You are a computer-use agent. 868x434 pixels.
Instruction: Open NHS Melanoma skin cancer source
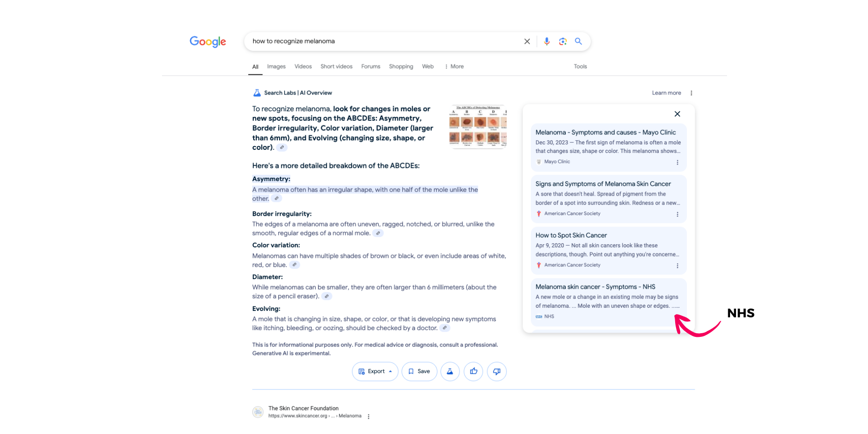click(x=595, y=287)
